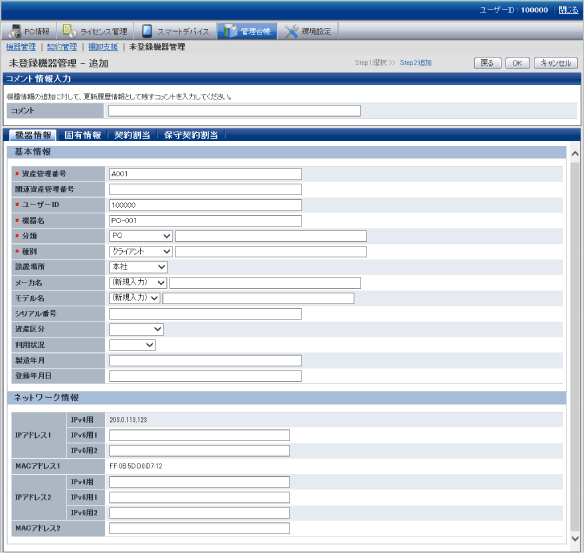Switch to the 保守契約割当 tab
Screen dimensions: 584x553
click(x=191, y=135)
